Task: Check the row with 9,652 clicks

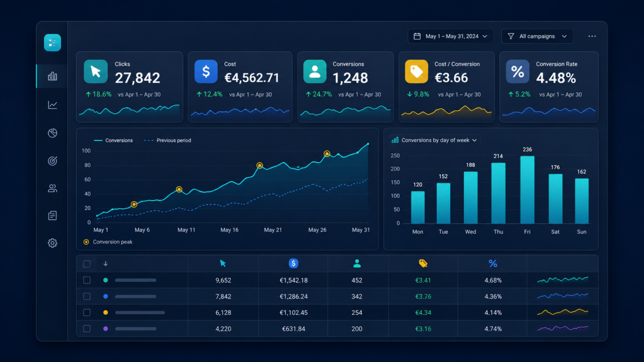Action: (x=87, y=280)
